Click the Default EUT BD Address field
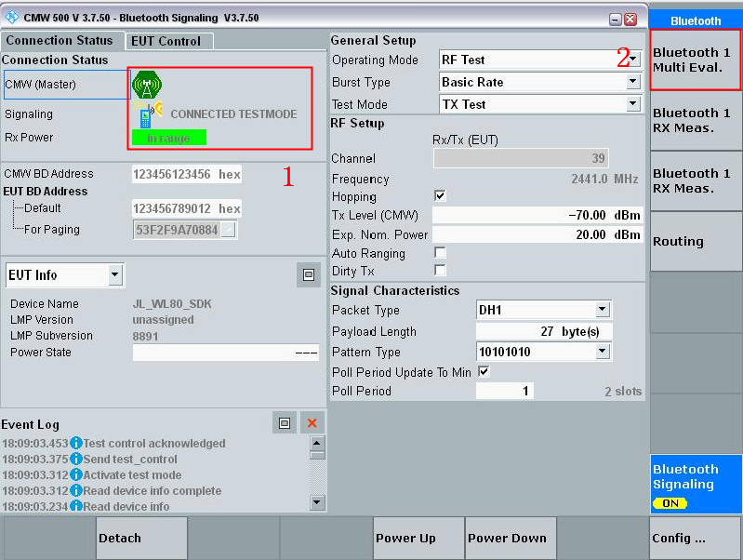Screen dimensions: 743x560 pyautogui.click(x=187, y=208)
